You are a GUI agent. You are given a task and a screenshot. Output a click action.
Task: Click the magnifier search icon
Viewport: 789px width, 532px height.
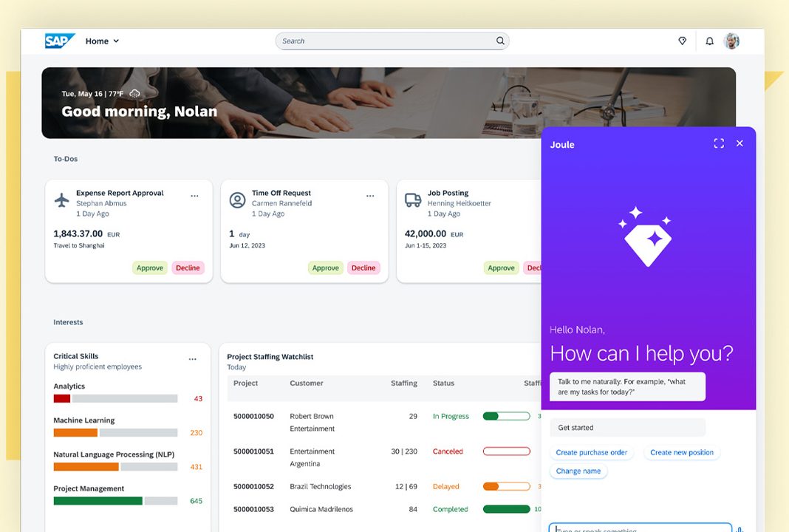click(500, 41)
